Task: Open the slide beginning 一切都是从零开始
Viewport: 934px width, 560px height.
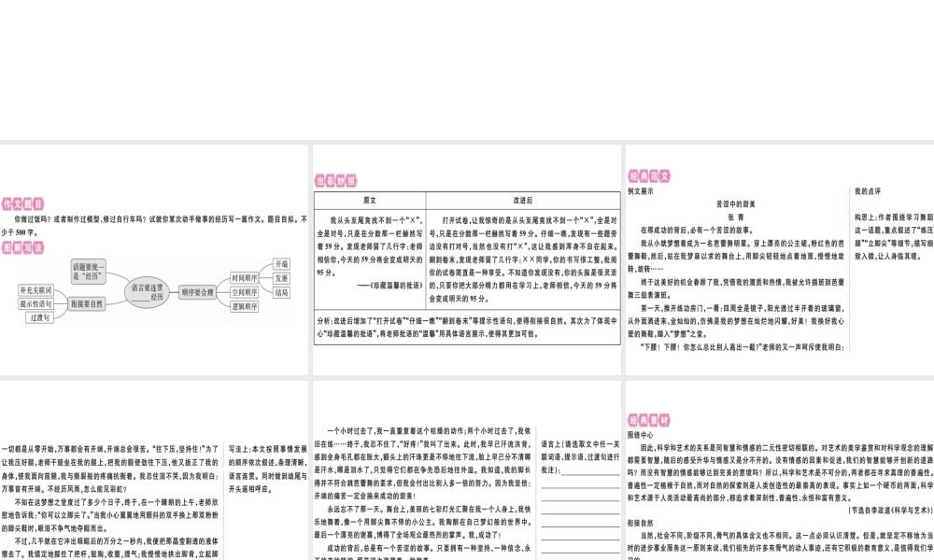Action: pos(154,470)
